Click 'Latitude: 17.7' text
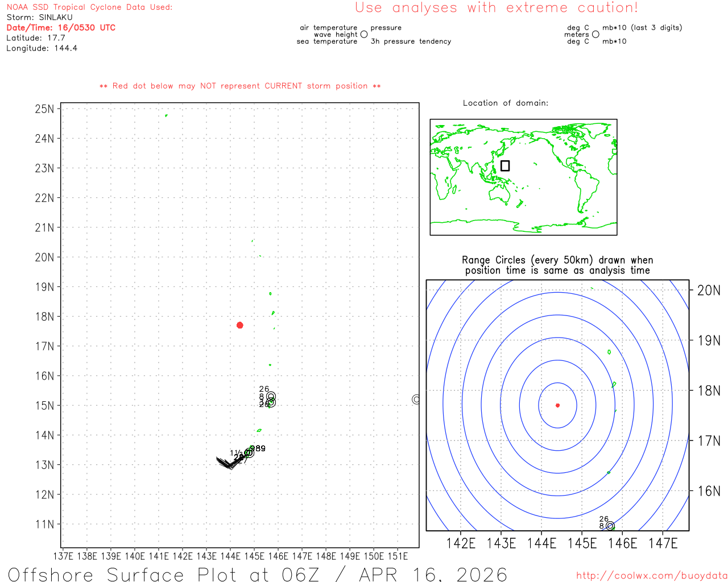Image resolution: width=728 pixels, height=582 pixels. click(x=36, y=38)
